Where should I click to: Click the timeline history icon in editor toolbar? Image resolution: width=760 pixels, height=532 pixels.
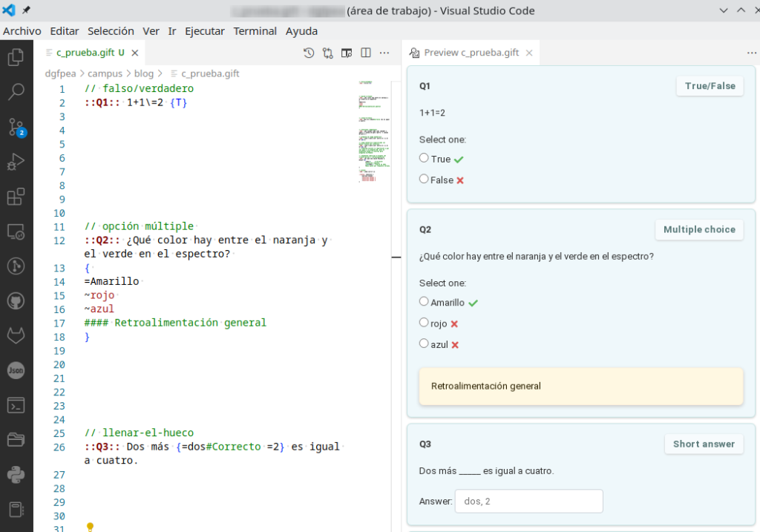[309, 53]
